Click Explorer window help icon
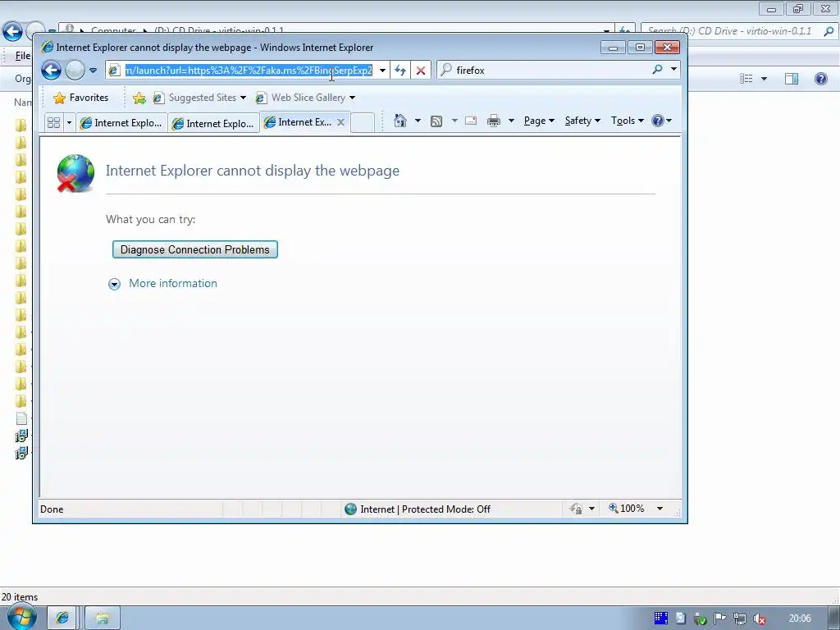 [820, 79]
